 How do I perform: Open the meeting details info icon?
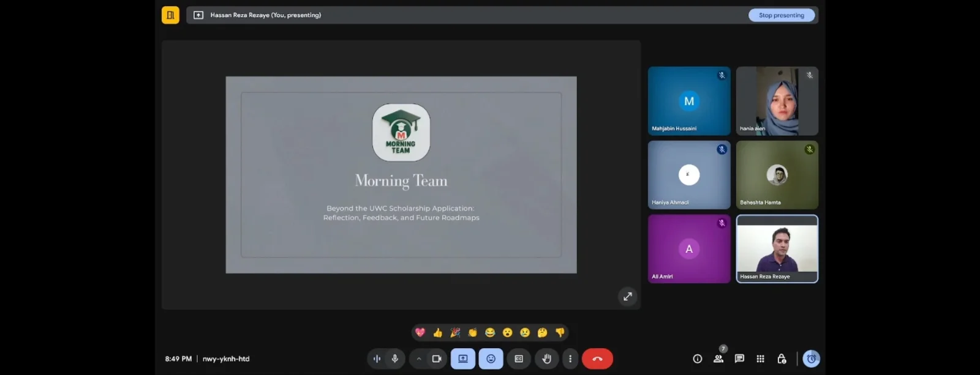[697, 359]
